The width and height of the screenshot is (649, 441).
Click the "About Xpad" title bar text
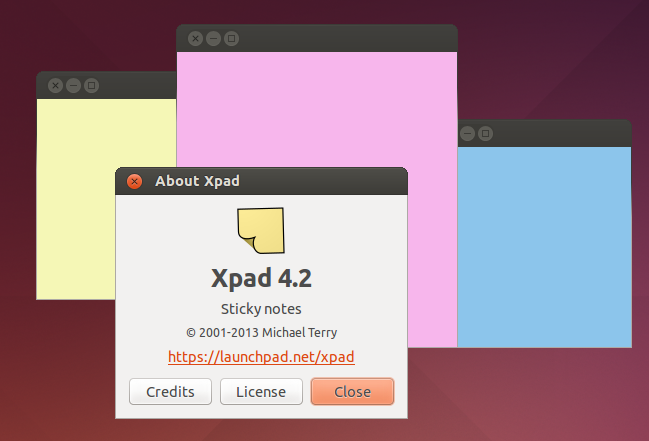click(197, 181)
